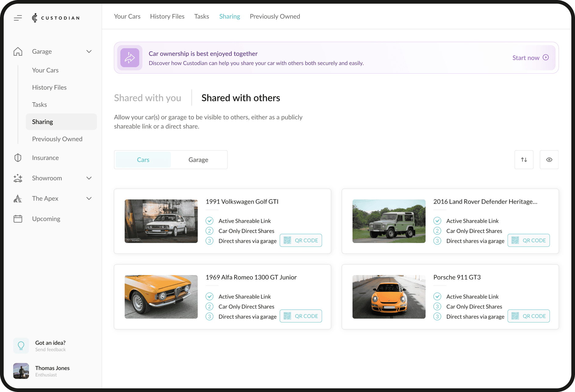This screenshot has width=575, height=392.
Task: Click the Garage home icon
Action: pyautogui.click(x=18, y=51)
